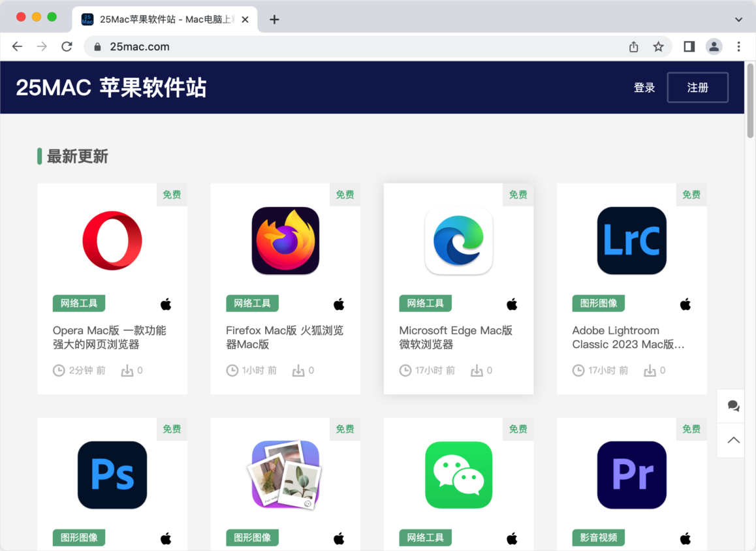756x551 pixels.
Task: Open the Firefox app icon
Action: point(285,240)
